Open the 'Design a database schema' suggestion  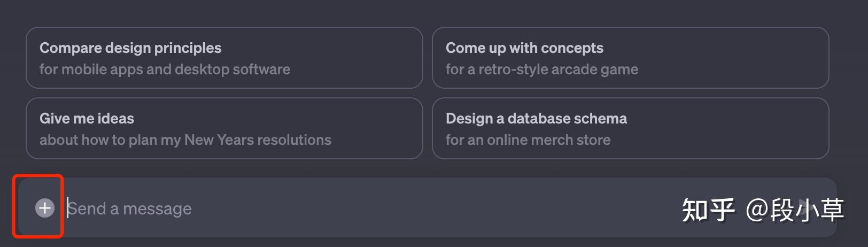[x=536, y=119]
